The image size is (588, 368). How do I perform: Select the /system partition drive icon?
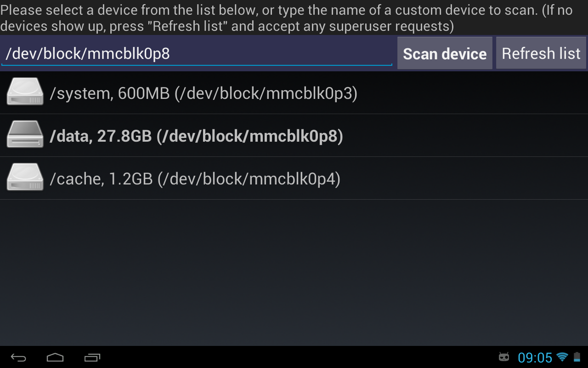(24, 91)
